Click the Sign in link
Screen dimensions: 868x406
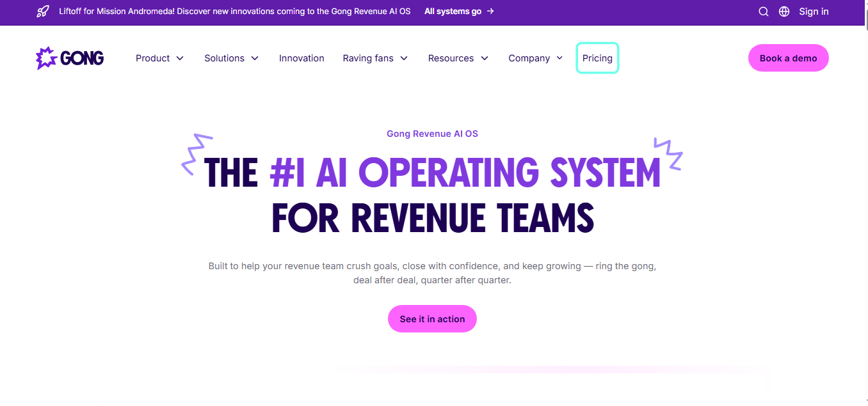[814, 12]
